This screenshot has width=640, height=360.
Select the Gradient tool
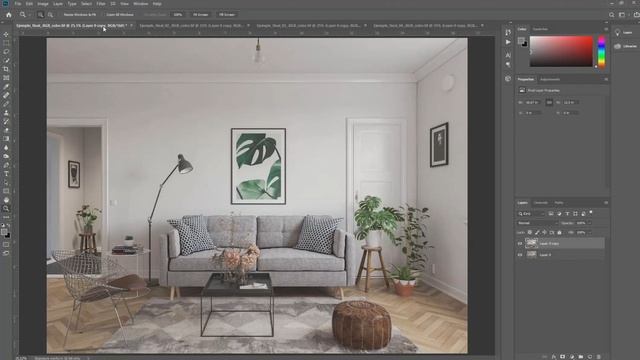(6, 139)
